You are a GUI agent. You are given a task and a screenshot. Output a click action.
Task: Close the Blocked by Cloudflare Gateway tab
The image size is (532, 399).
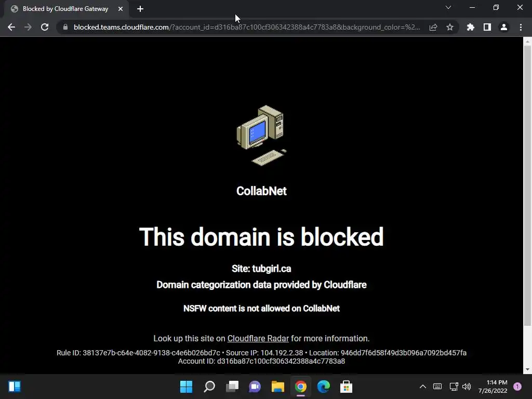coord(121,9)
